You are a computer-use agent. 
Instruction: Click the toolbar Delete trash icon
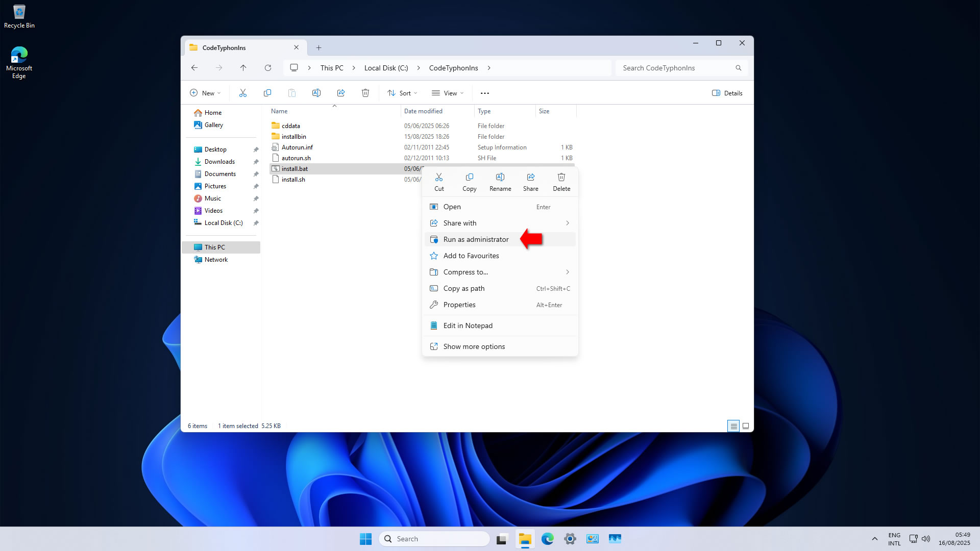tap(365, 93)
